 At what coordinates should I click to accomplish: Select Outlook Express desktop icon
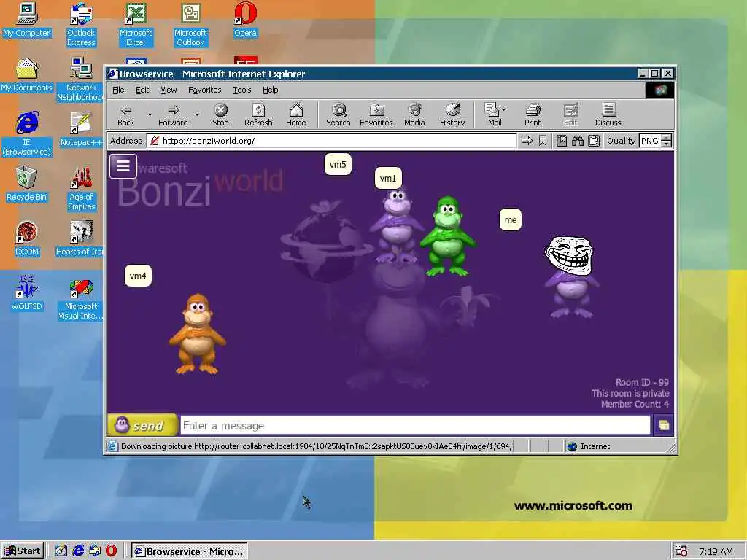coord(81,25)
